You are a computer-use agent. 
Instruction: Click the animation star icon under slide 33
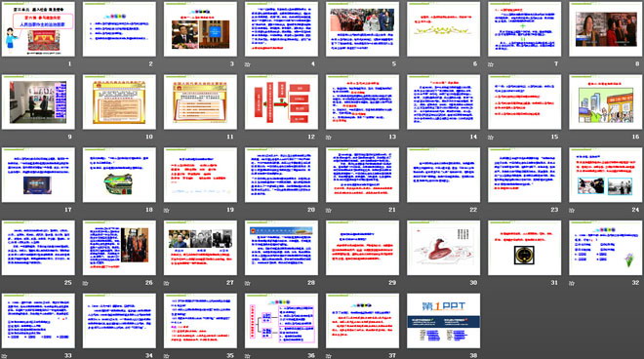4,356
